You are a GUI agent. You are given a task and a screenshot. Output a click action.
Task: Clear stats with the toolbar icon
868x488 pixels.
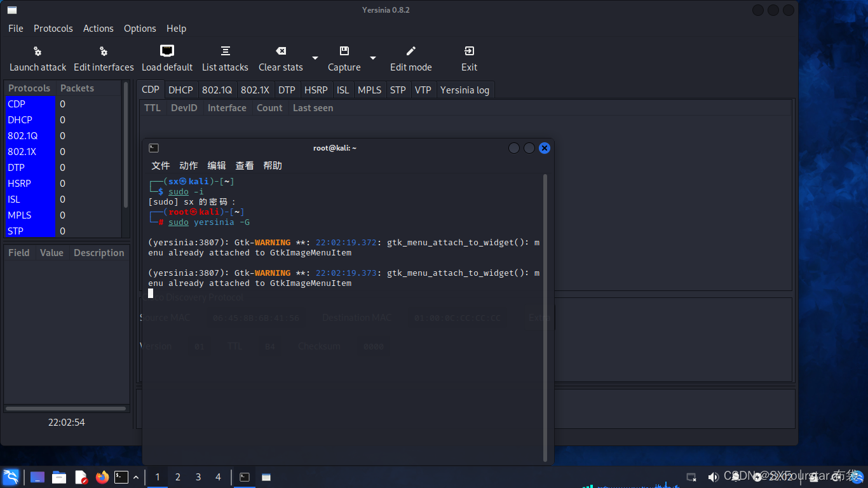(280, 58)
